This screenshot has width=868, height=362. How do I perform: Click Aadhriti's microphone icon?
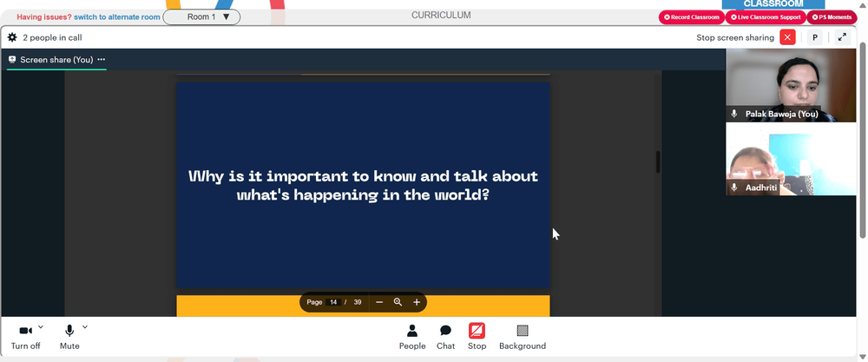click(734, 188)
